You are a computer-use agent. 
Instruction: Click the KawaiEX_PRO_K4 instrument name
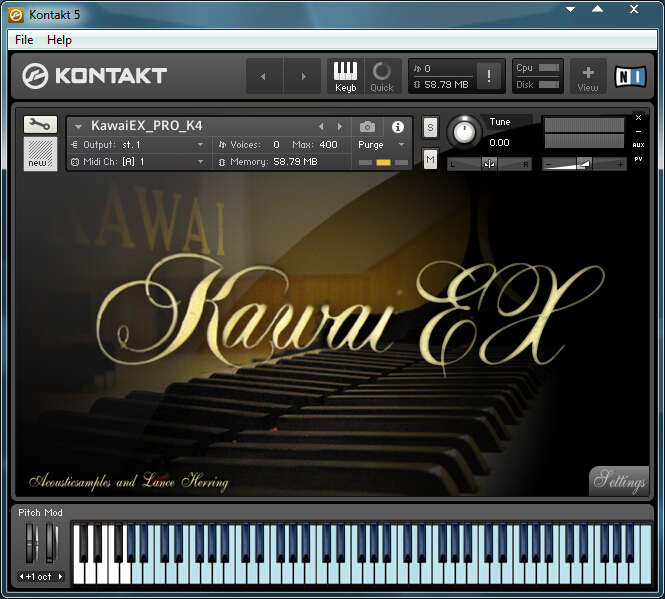pos(147,126)
